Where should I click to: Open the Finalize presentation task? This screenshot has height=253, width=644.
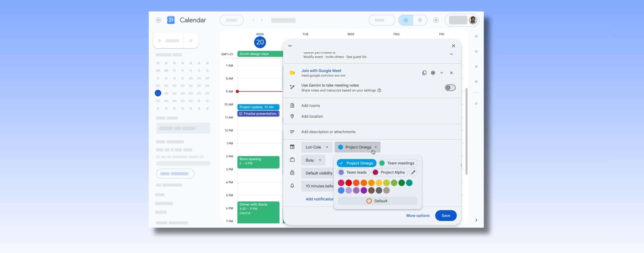tap(258, 114)
